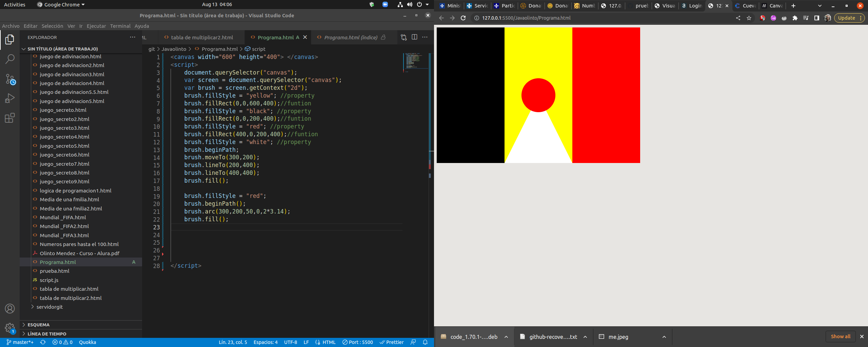Open the Archivo menu
The width and height of the screenshot is (868, 347).
click(x=11, y=26)
